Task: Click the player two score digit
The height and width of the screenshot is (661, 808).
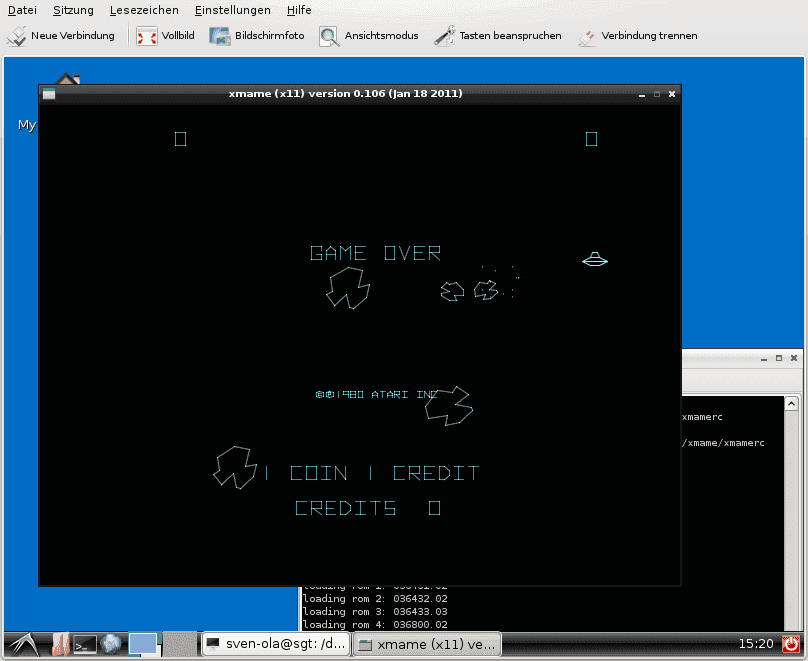Action: coord(592,139)
